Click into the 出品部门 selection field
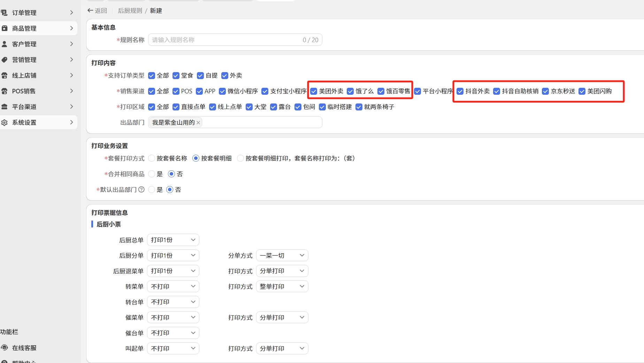Viewport: 644px width, 363px height. [x=235, y=123]
